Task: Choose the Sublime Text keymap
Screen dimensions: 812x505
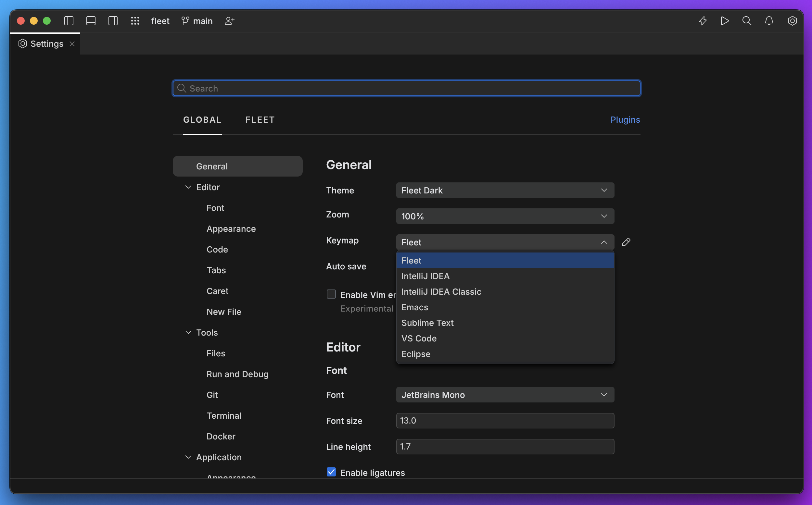Action: [x=505, y=323]
